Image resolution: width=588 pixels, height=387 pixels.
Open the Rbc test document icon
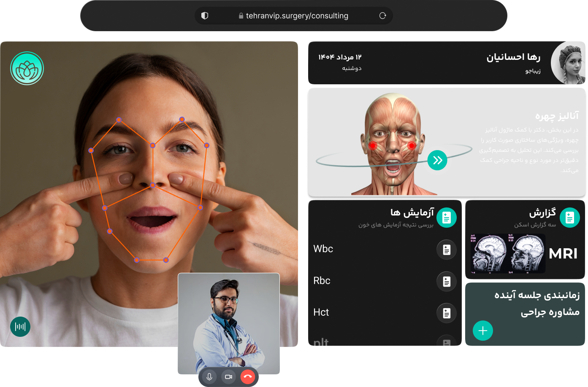pos(446,281)
